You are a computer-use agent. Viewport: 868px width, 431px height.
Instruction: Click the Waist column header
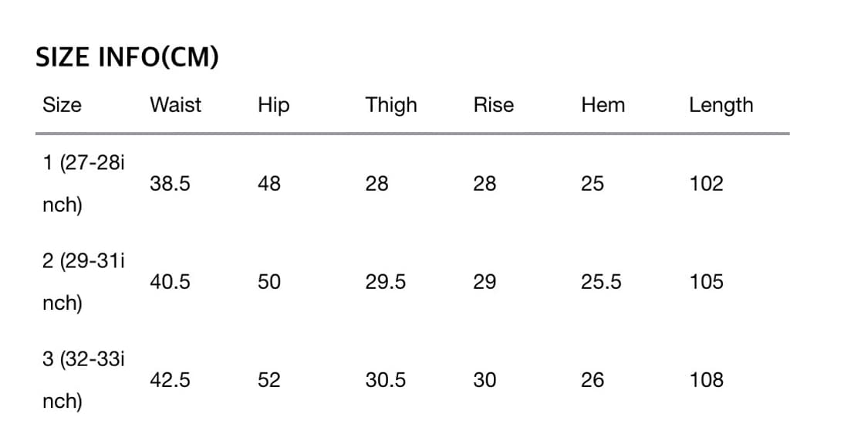click(175, 105)
